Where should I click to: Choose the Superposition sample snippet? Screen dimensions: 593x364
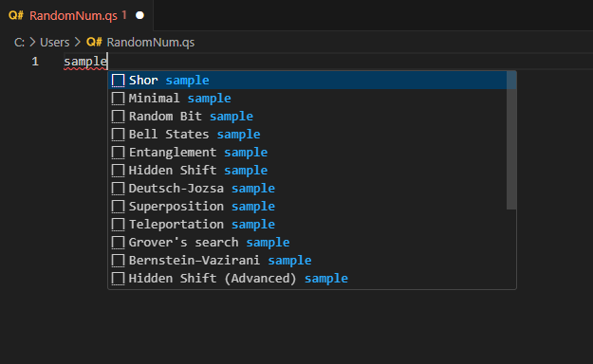[x=307, y=207]
